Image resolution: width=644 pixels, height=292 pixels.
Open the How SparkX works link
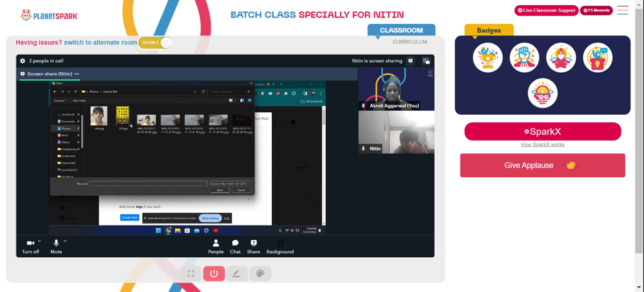(x=542, y=144)
